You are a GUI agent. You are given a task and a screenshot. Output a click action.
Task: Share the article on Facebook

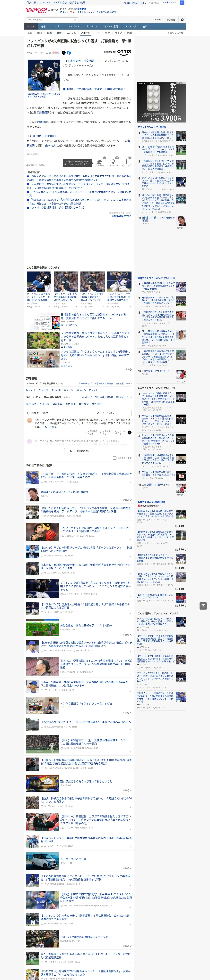(x=69, y=53)
